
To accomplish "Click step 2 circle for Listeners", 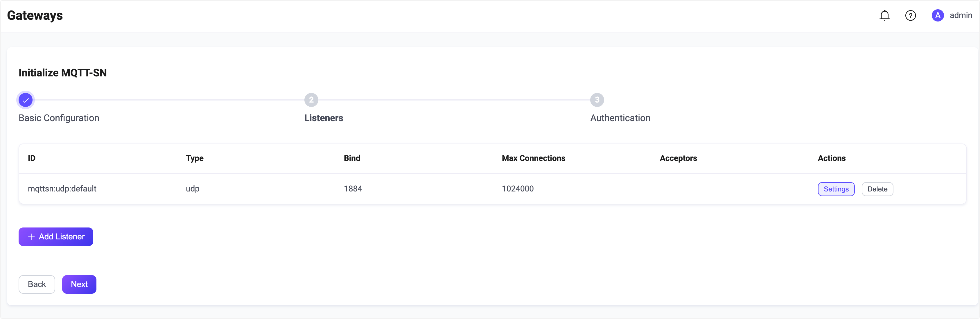I will point(311,100).
